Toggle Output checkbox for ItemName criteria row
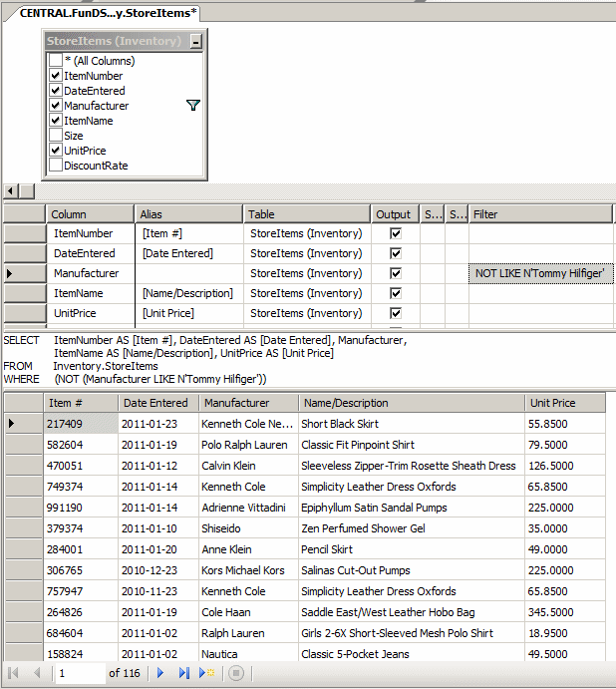This screenshot has width=616, height=689. 396,293
